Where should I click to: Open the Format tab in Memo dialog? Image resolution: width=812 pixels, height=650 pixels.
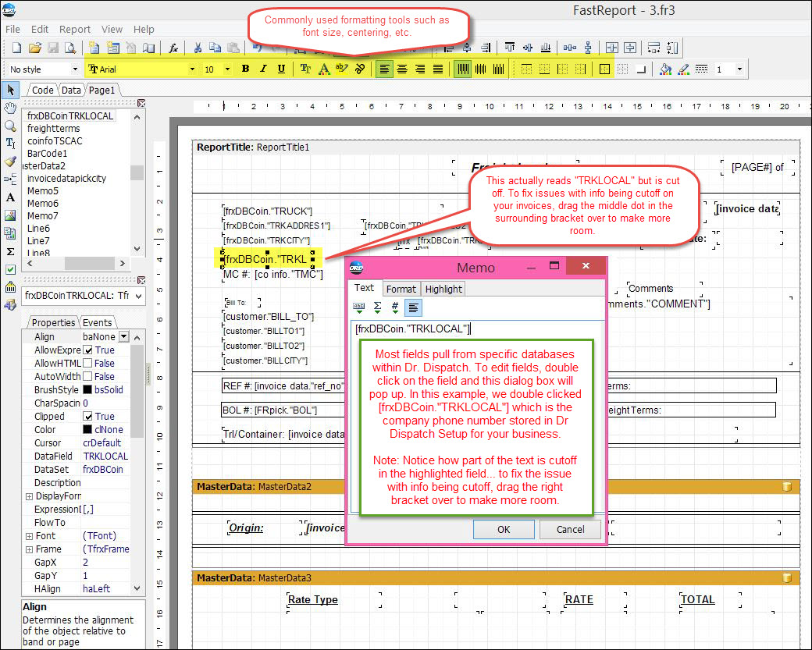(401, 289)
